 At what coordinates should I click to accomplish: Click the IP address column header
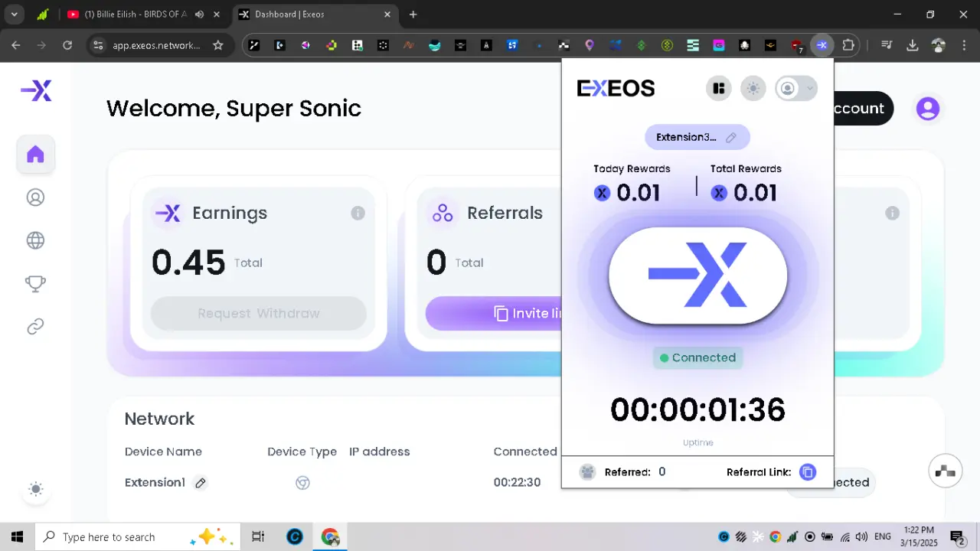380,452
